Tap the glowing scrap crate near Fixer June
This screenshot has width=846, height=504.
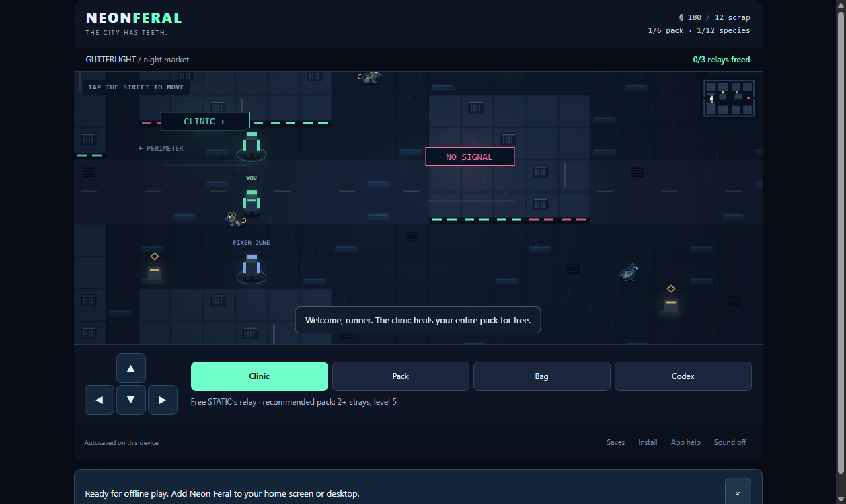pos(155,272)
